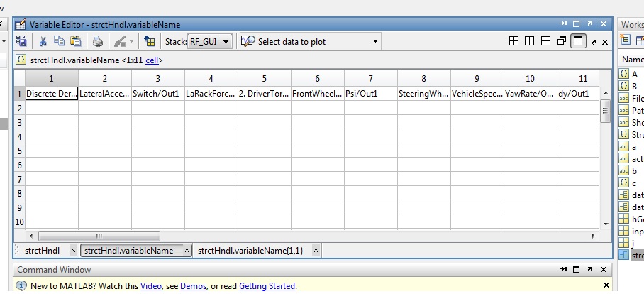Open the plot tool dropdown arrow
Viewport: 644px width, 294px height.
(x=131, y=42)
